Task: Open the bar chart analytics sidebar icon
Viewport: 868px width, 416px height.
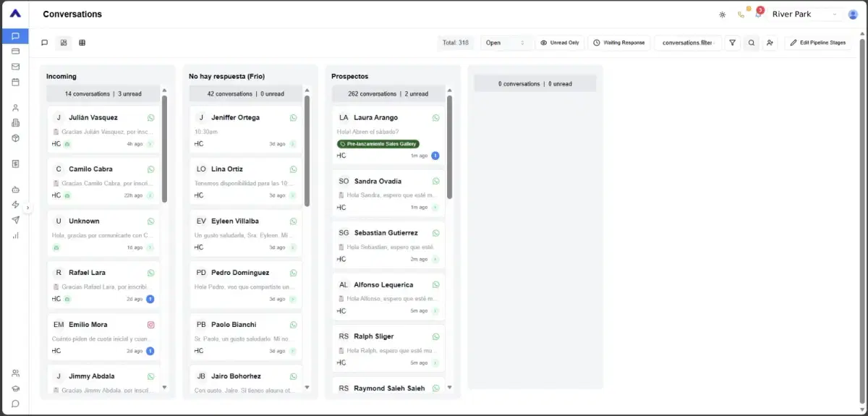Action: (15, 235)
